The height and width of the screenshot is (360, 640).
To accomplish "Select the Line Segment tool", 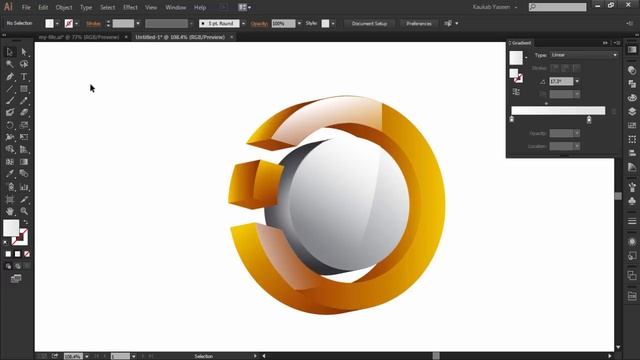I will coord(10,89).
